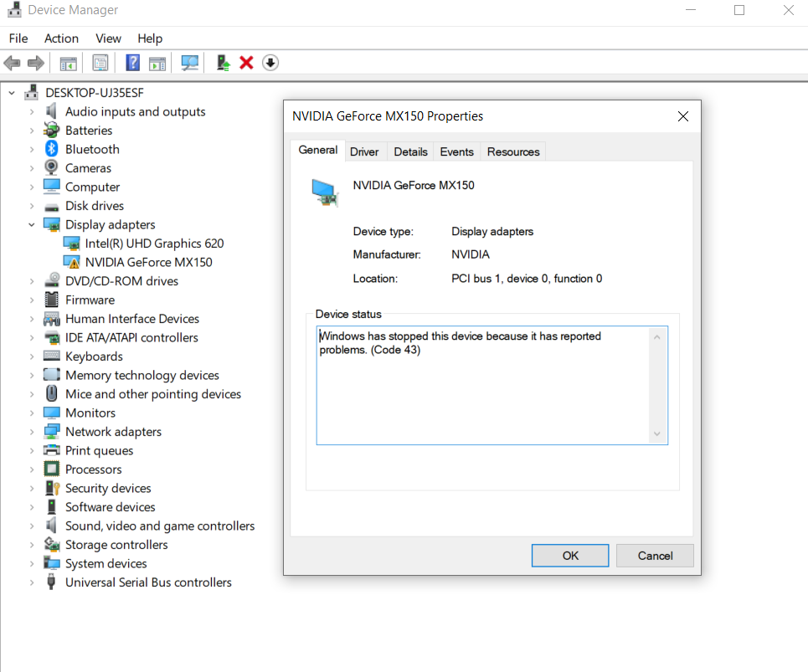Click Show/Hide Console Tree toolbar icon
The width and height of the screenshot is (808, 672).
68,64
